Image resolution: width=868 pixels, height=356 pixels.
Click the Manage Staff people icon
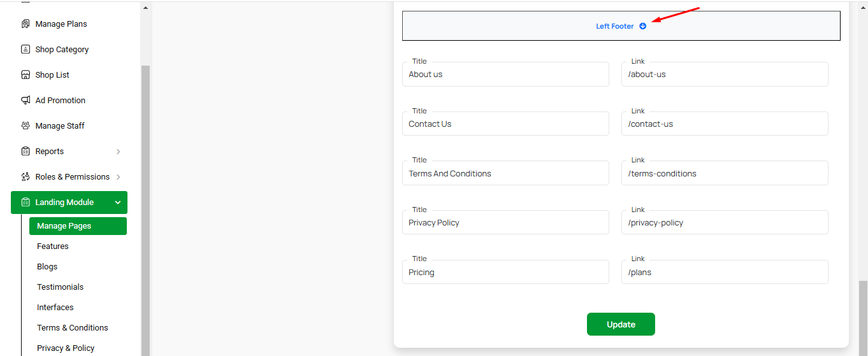pos(25,126)
